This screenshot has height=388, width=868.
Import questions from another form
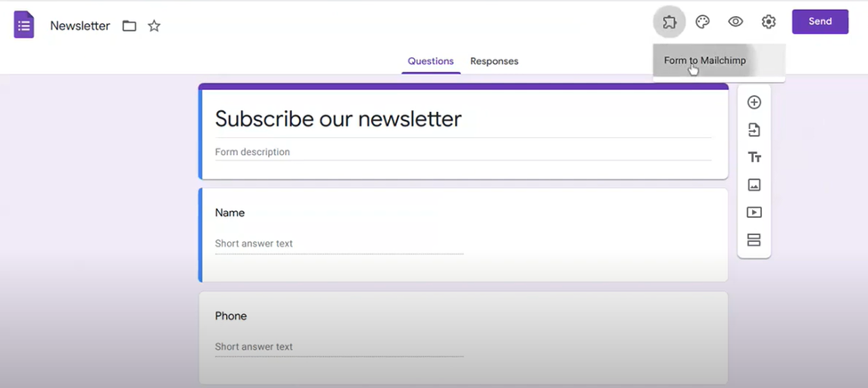click(754, 130)
